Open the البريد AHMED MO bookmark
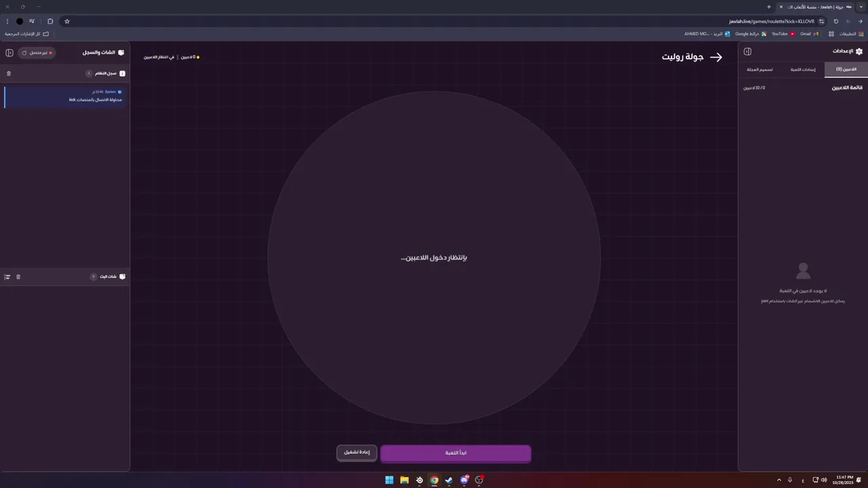Viewport: 868px width, 488px height. pyautogui.click(x=707, y=34)
